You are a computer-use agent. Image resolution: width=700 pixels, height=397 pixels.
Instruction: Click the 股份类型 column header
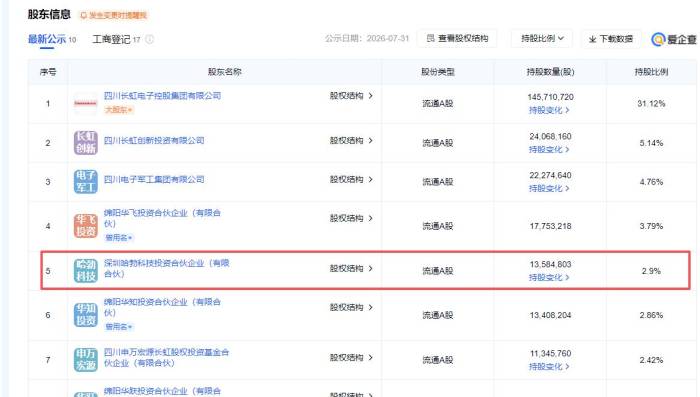(x=438, y=71)
